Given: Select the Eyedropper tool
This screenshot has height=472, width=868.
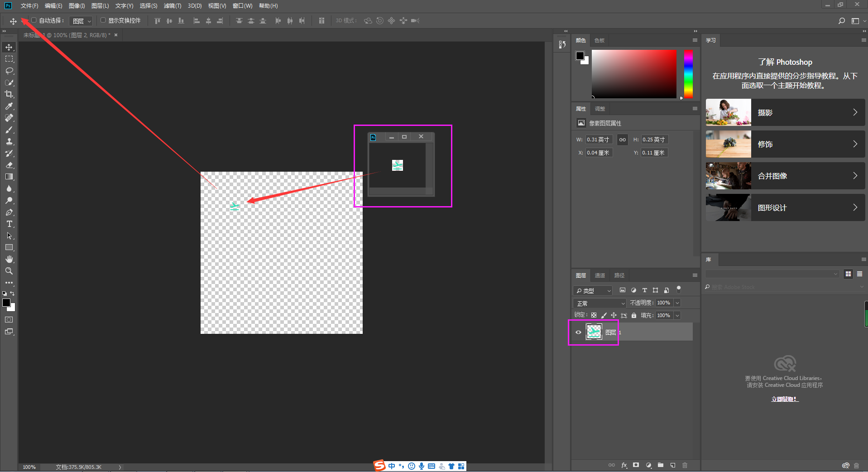Looking at the screenshot, I should point(9,106).
